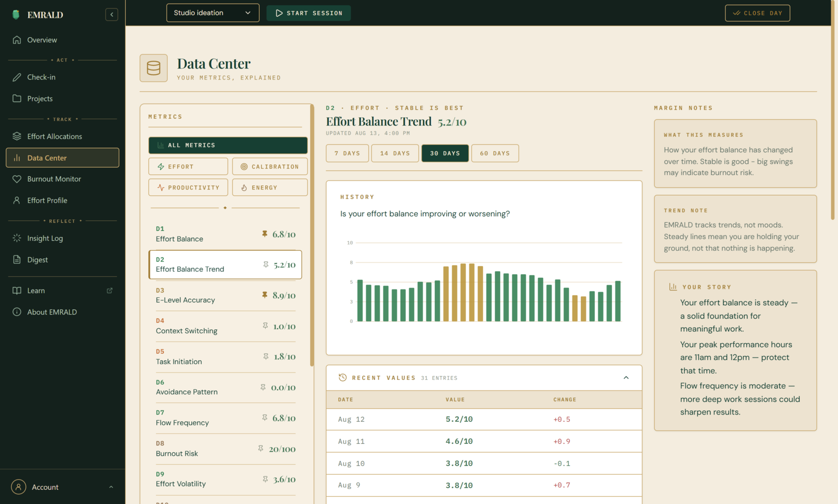The height and width of the screenshot is (504, 838).
Task: Click the history clock icon in Recent Values
Action: coord(343,377)
